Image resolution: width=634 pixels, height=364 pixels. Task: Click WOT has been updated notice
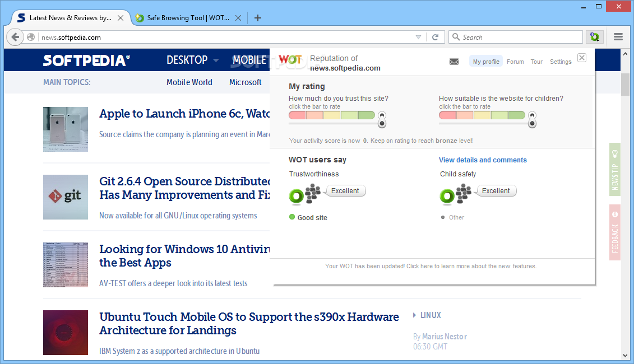(431, 266)
